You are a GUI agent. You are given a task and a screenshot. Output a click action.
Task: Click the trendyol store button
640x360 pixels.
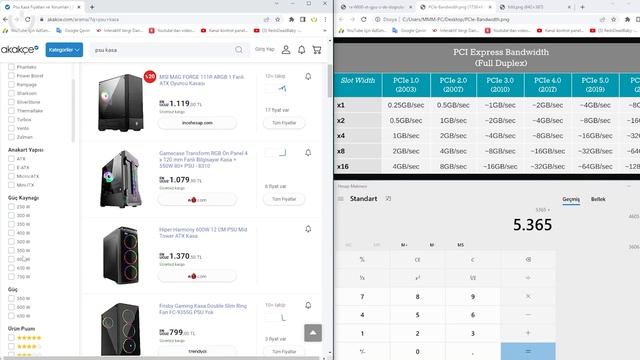(197, 351)
